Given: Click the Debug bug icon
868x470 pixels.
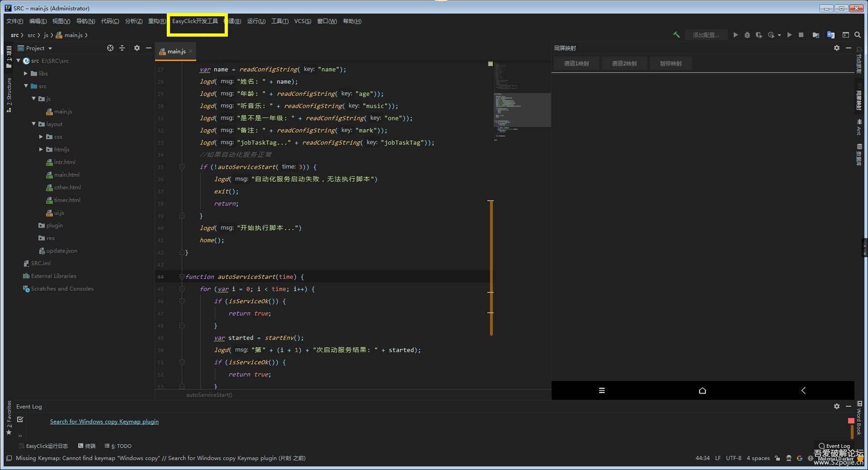Looking at the screenshot, I should tap(747, 35).
